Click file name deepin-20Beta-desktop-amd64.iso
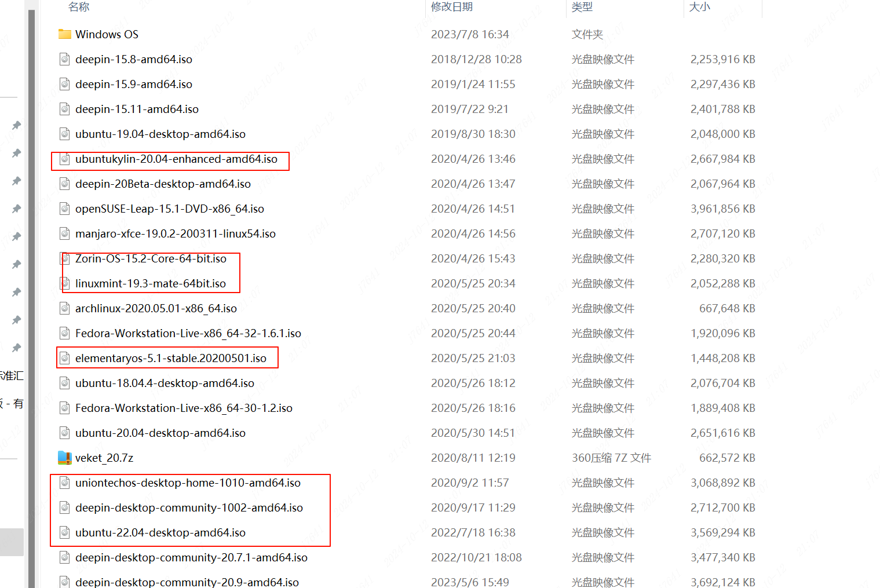Viewport: 880px width, 588px height. click(x=163, y=184)
